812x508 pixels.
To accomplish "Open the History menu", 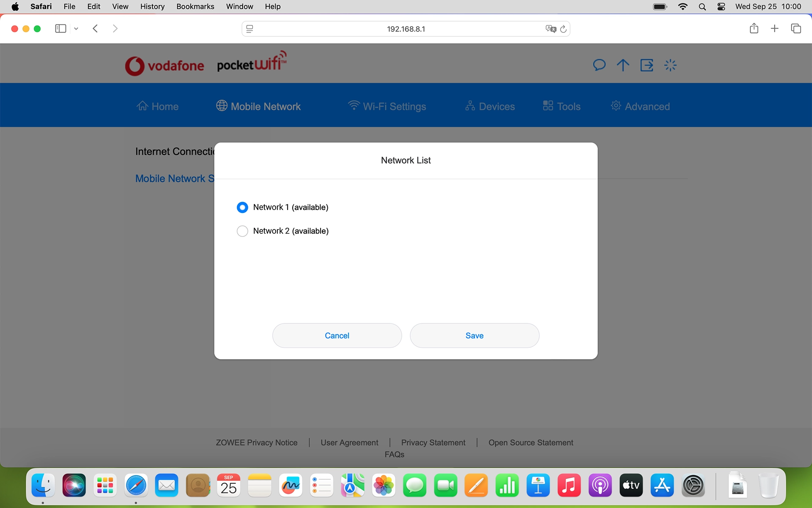I will tap(152, 6).
